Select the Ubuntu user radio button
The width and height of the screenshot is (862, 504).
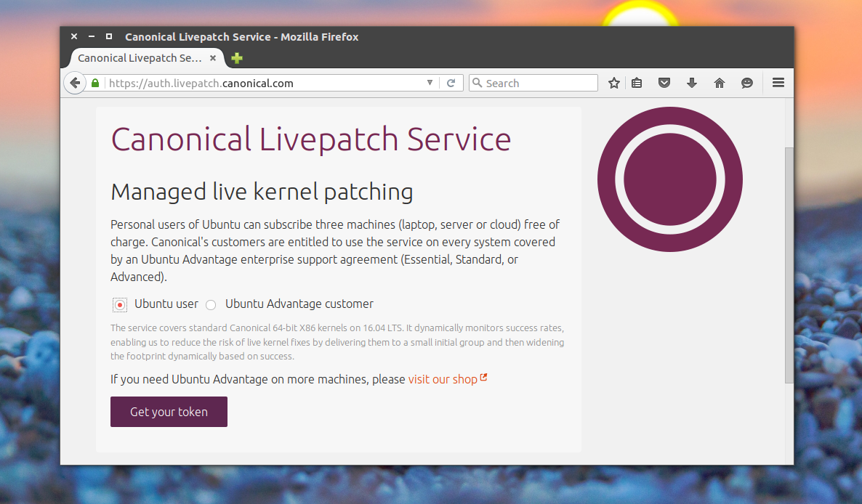(x=120, y=305)
